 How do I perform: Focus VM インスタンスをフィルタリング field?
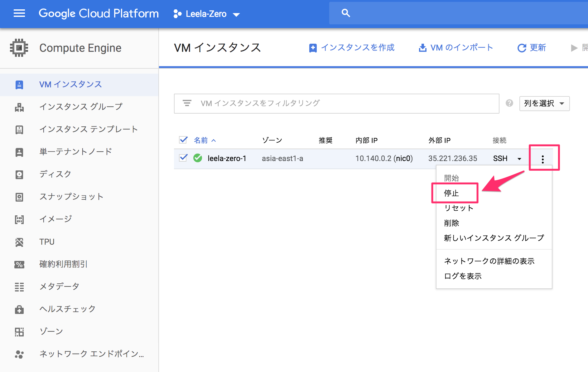(x=337, y=104)
